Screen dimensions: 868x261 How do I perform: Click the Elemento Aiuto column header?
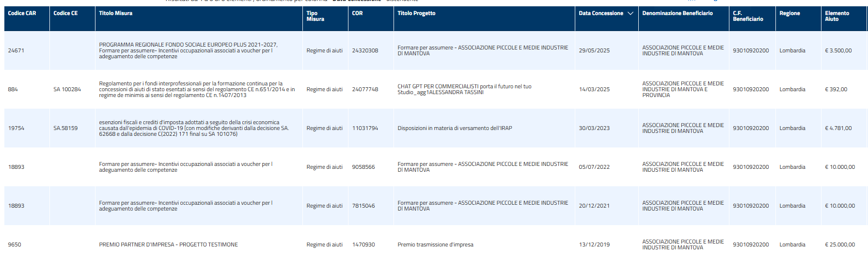(836, 16)
